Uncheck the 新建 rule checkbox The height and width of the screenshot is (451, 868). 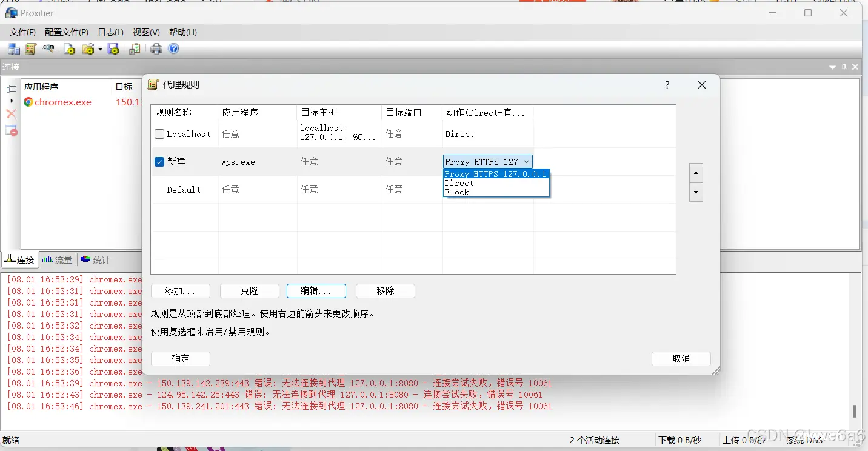159,162
